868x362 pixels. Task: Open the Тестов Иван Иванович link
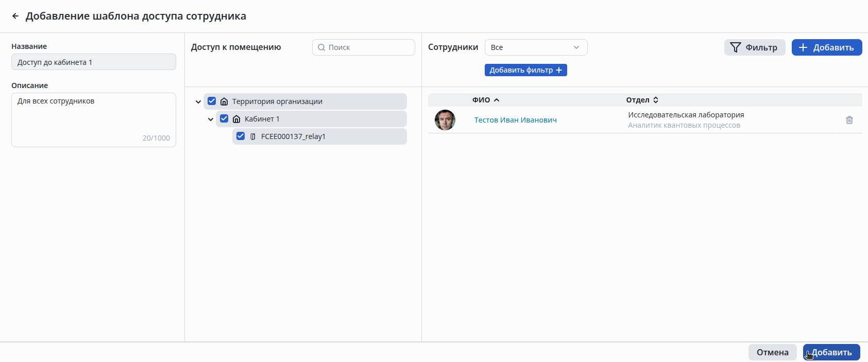515,120
